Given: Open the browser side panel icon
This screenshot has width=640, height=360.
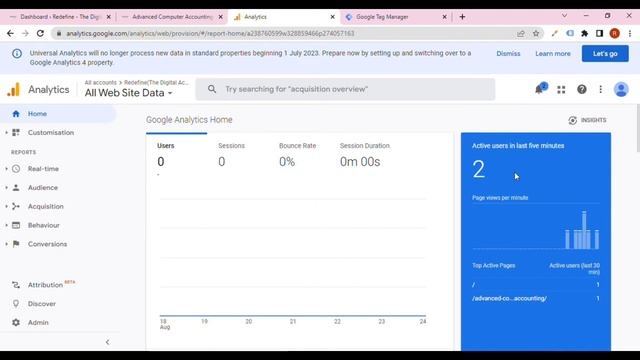Looking at the screenshot, I should tap(599, 33).
